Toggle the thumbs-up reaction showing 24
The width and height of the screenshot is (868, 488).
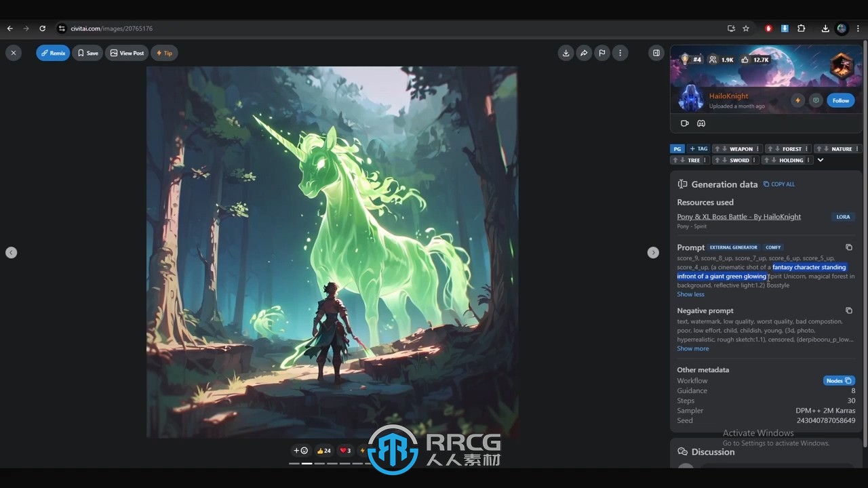click(x=324, y=450)
